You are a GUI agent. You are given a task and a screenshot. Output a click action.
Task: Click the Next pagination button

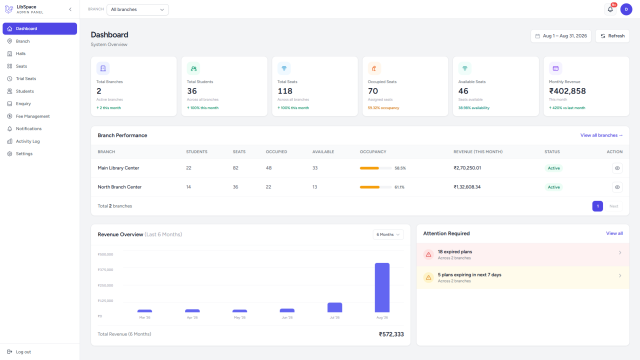pyautogui.click(x=613, y=206)
